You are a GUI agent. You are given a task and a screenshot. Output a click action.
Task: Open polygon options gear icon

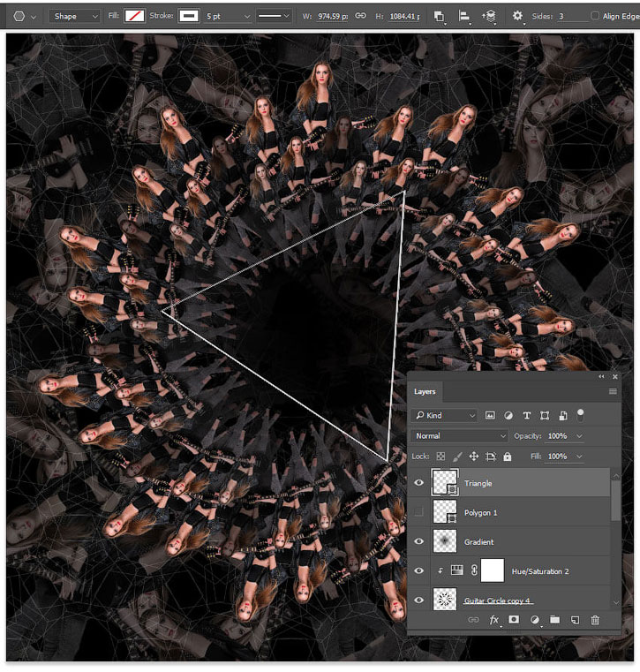click(517, 16)
